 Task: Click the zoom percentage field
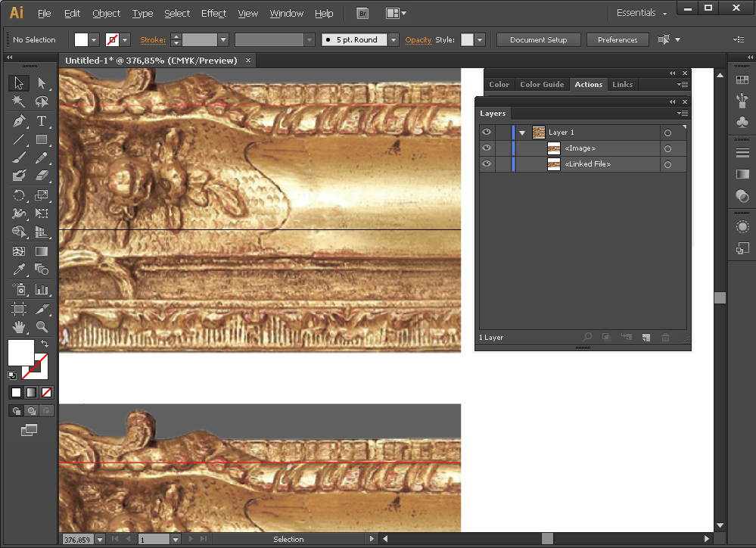point(76,540)
